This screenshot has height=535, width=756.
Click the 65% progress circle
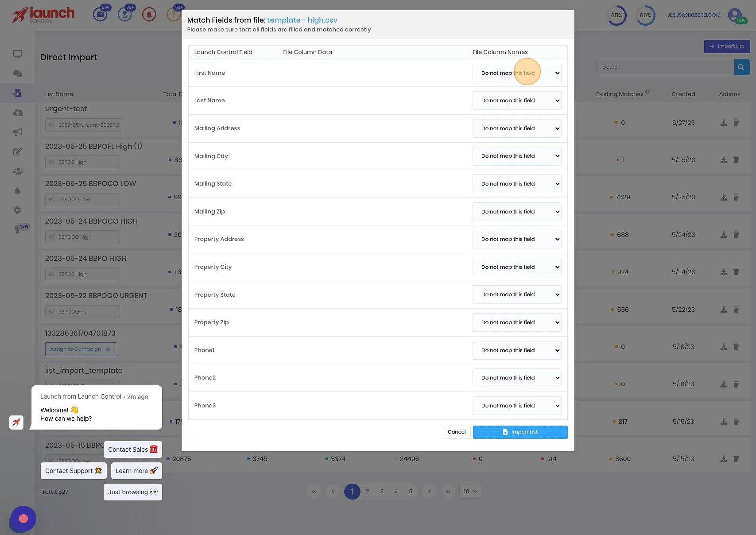click(616, 15)
